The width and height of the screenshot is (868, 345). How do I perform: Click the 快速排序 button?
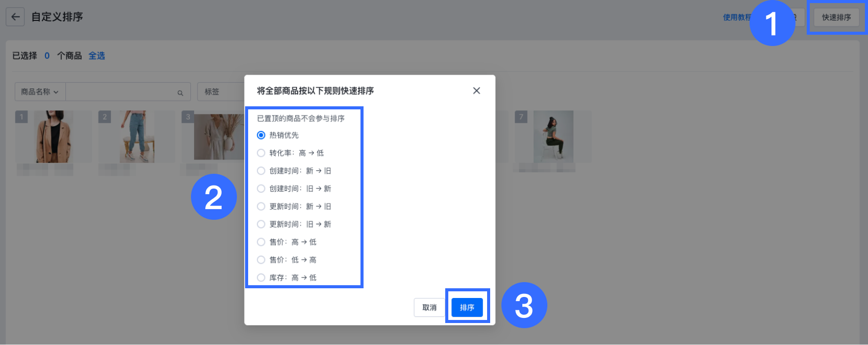[836, 17]
